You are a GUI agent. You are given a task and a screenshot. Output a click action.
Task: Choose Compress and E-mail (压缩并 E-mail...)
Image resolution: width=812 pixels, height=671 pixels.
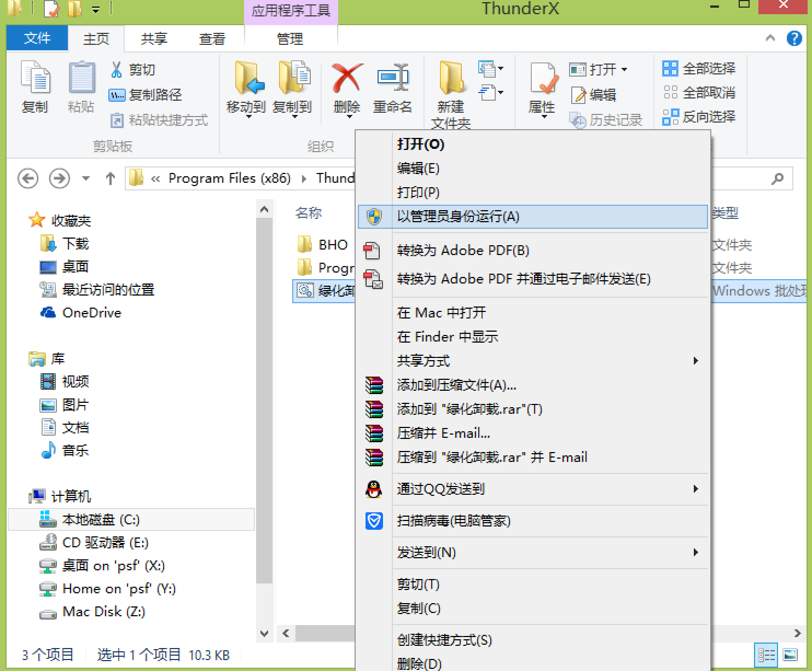point(533,433)
